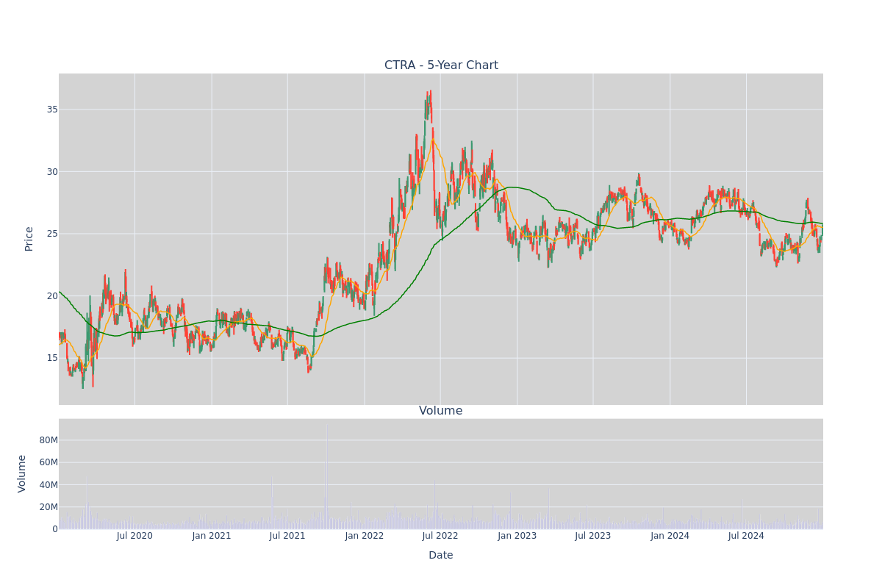Select the price tick label "25"
882x588 pixels.
pos(52,234)
